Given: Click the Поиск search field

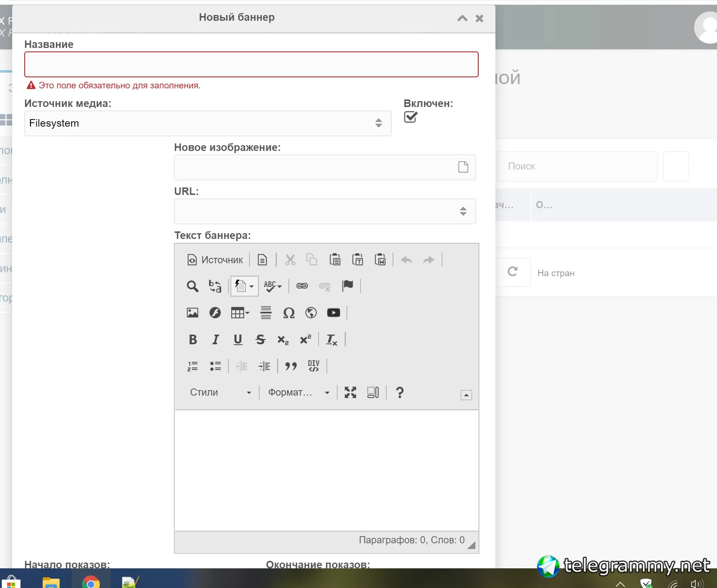Looking at the screenshot, I should (577, 166).
